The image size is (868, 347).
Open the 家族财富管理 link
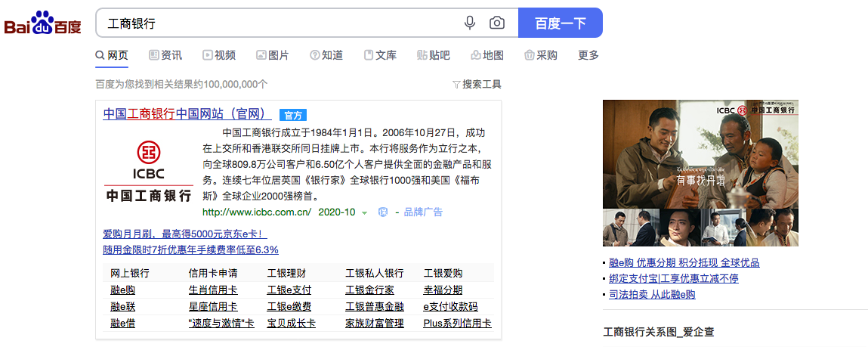[375, 323]
